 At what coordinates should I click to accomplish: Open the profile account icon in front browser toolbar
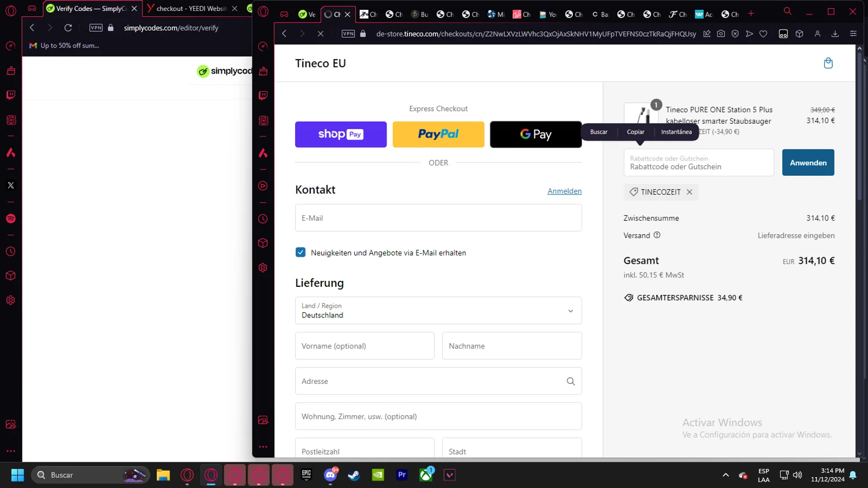[x=818, y=34]
